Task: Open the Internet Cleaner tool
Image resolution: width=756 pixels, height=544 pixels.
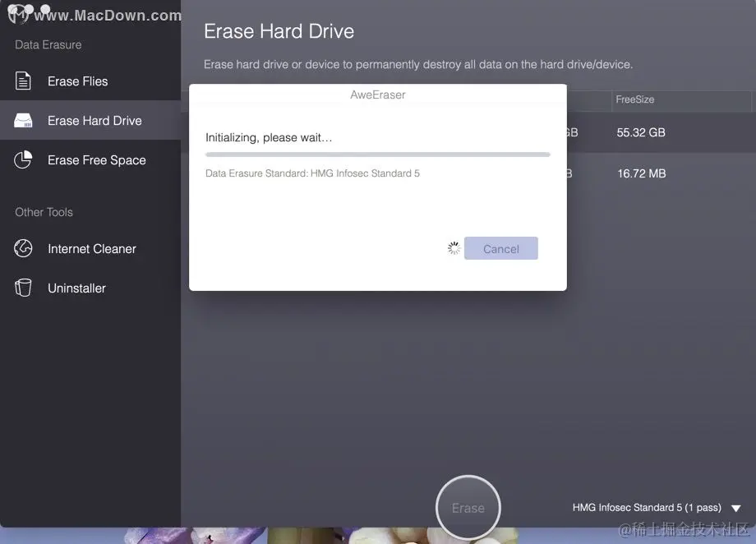Action: [90, 249]
